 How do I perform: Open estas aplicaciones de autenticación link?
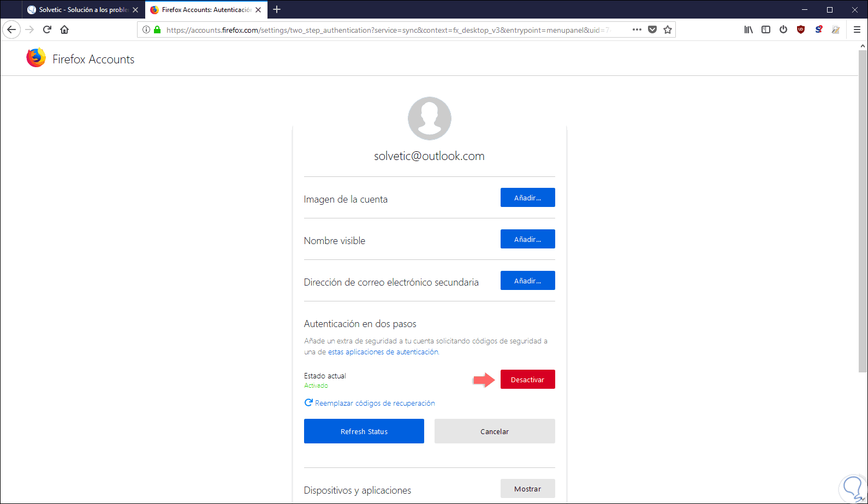point(383,352)
